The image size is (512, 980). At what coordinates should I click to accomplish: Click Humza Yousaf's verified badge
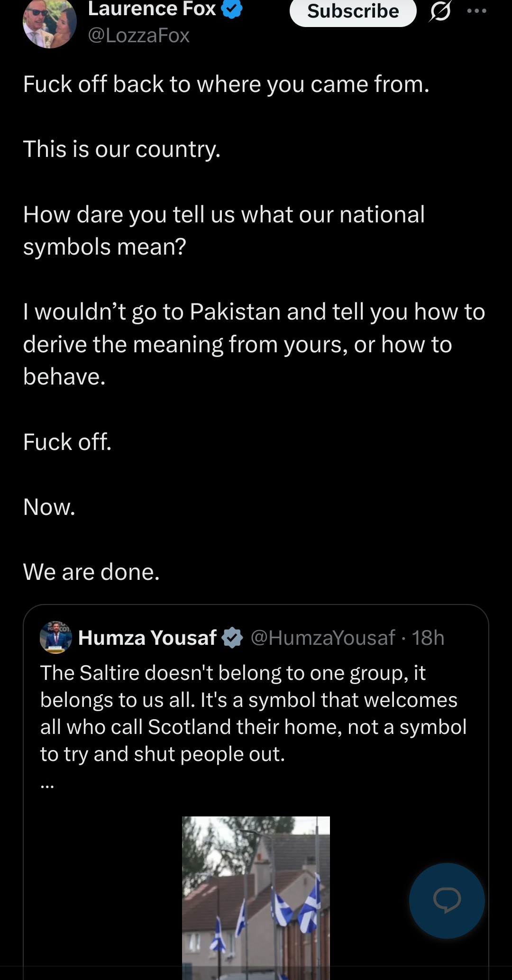[232, 638]
